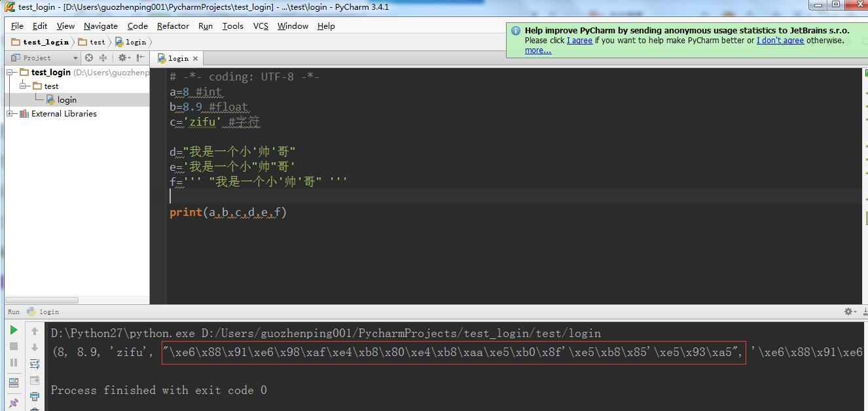Open the Help menu
This screenshot has height=411, width=868.
pyautogui.click(x=326, y=26)
